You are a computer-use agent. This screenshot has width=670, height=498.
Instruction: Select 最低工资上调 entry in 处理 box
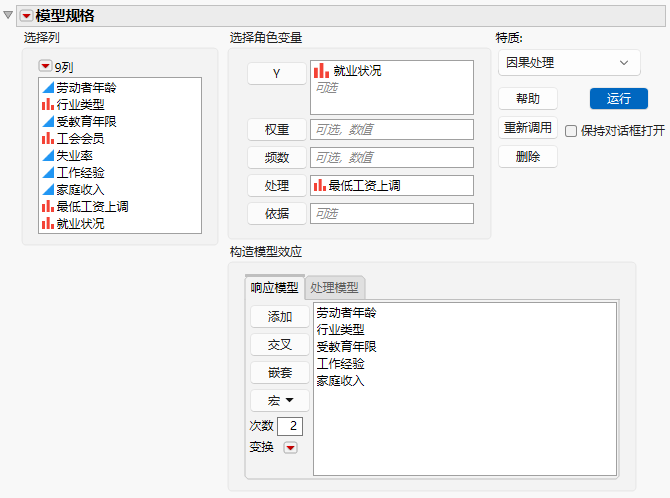[364, 185]
